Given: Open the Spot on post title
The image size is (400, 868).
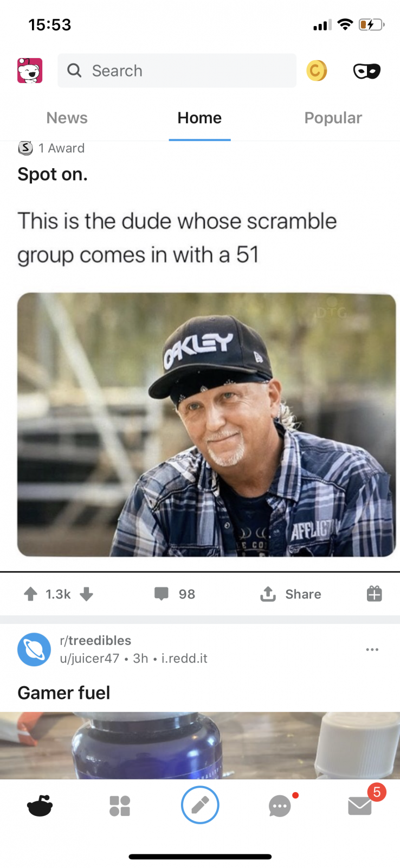Looking at the screenshot, I should click(53, 174).
